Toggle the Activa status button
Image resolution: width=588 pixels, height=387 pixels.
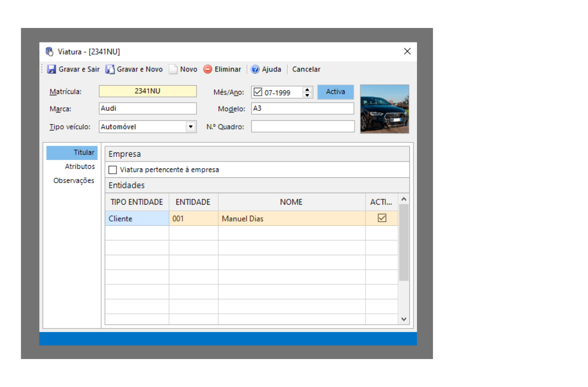tap(335, 92)
